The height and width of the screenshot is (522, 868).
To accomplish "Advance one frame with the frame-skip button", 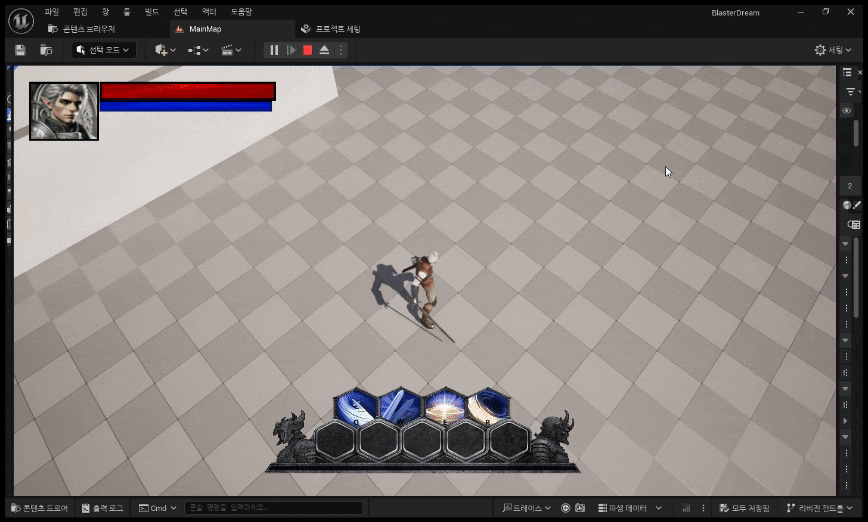I will tap(291, 50).
